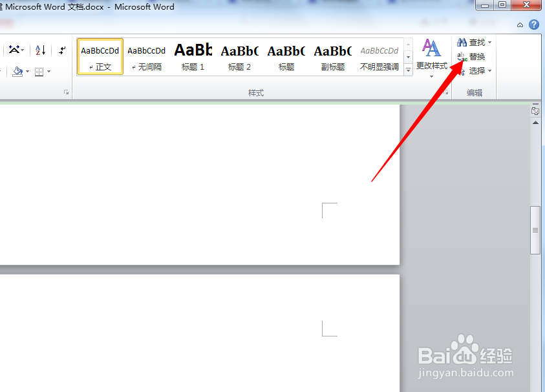Click the Borders icon
545x392 pixels.
point(39,71)
